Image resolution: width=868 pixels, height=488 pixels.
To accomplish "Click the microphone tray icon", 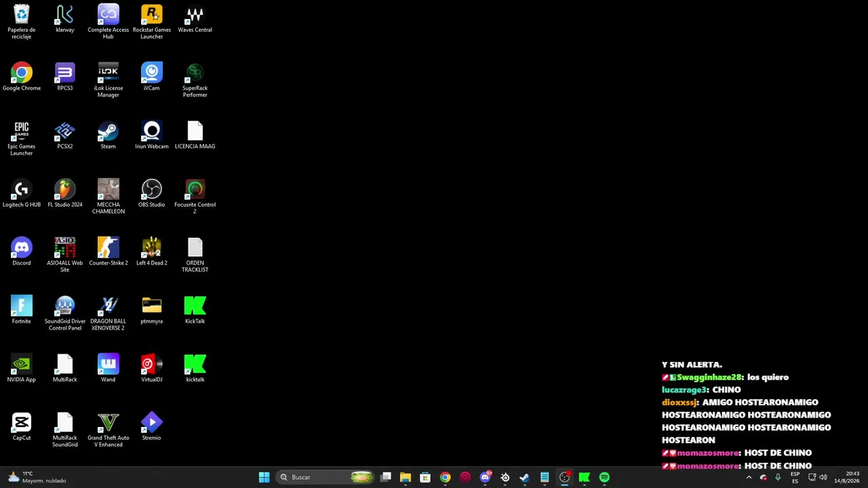I will coord(778,477).
